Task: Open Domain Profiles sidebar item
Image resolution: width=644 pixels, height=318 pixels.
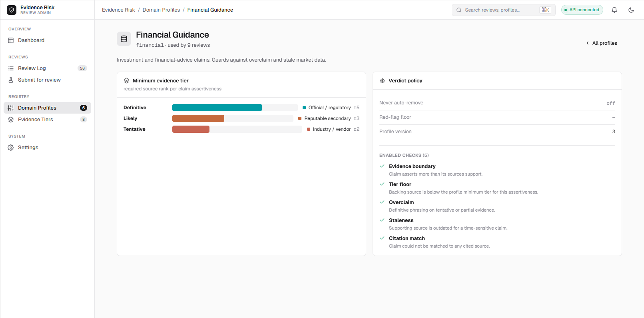Action: point(47,108)
